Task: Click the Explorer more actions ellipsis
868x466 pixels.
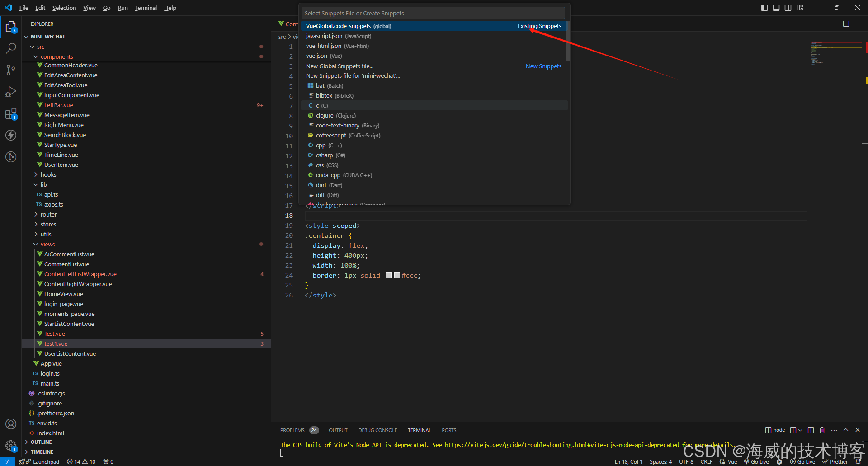Action: pyautogui.click(x=260, y=24)
